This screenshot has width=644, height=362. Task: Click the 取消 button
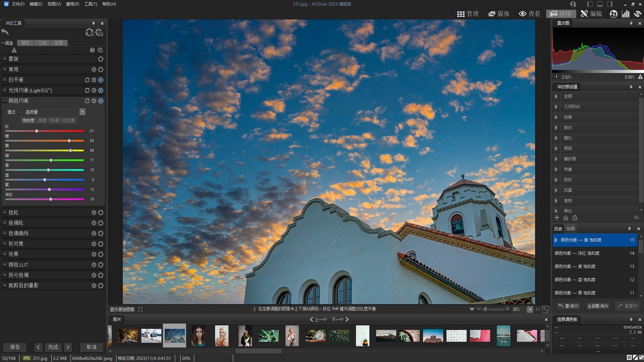[x=91, y=347]
